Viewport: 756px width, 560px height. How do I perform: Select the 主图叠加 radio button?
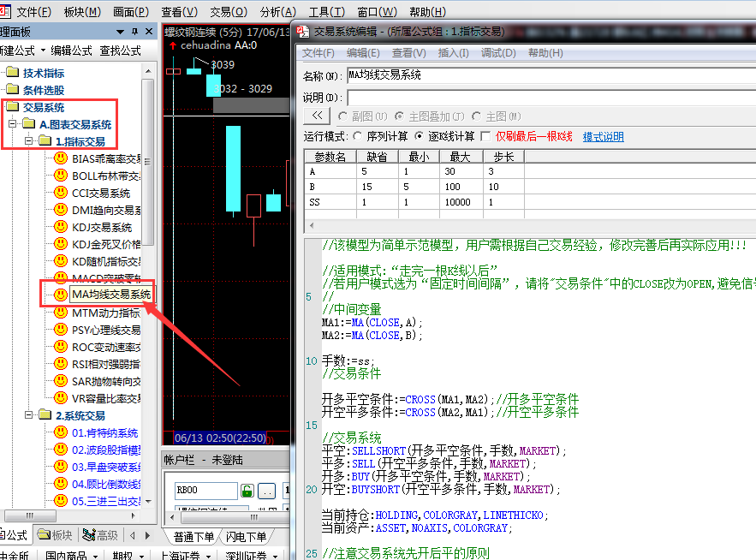(399, 116)
